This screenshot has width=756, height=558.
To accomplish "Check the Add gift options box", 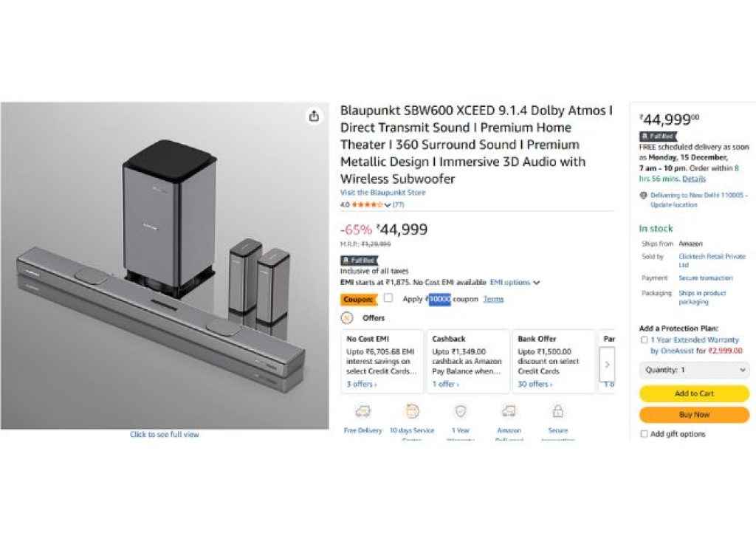I will pyautogui.click(x=645, y=434).
